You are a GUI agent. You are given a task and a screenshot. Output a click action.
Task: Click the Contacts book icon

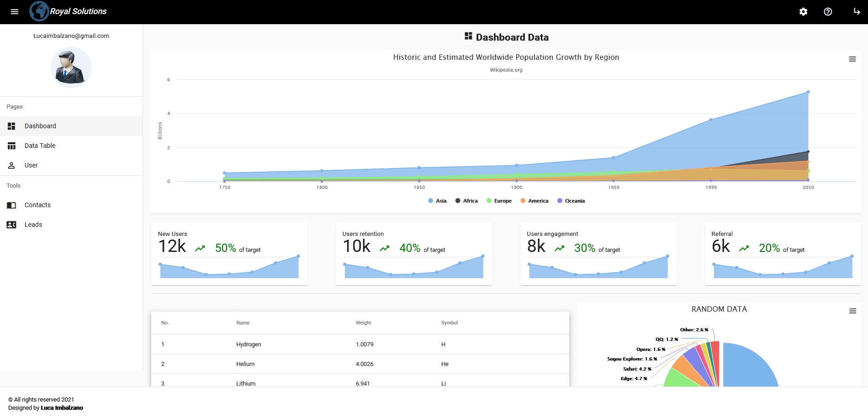tap(11, 205)
